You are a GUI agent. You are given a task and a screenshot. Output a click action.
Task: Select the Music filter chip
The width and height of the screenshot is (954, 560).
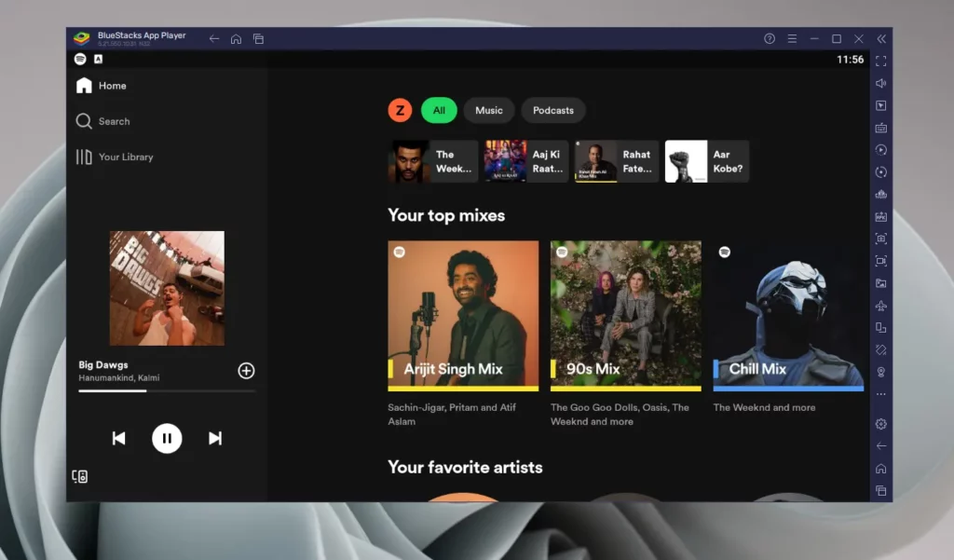click(489, 110)
